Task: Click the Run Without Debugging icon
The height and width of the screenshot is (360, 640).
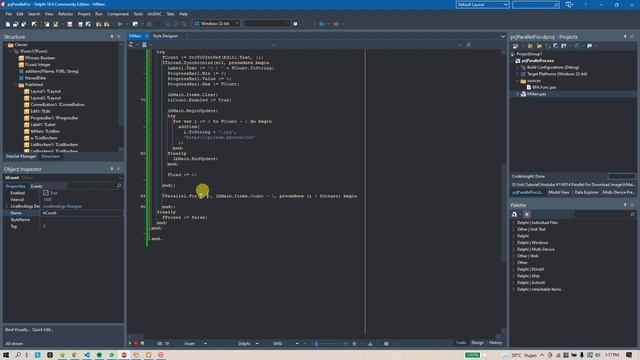Action: (x=135, y=24)
